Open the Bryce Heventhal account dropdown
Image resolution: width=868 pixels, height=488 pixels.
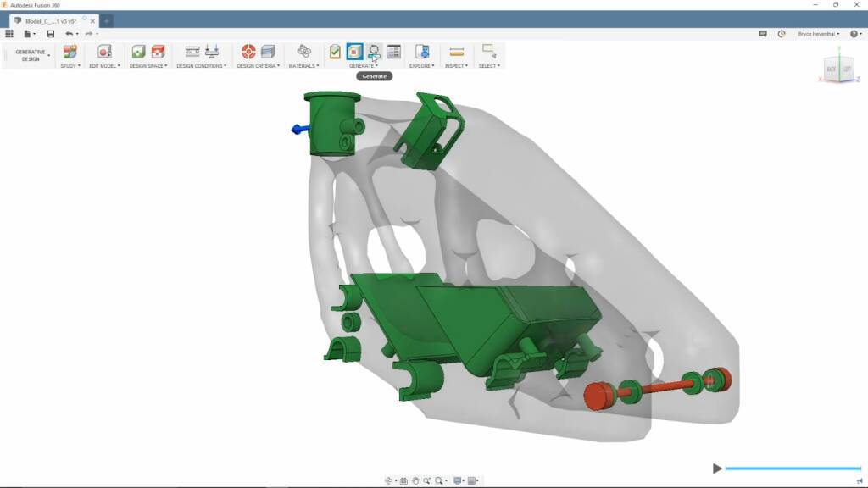coord(819,34)
